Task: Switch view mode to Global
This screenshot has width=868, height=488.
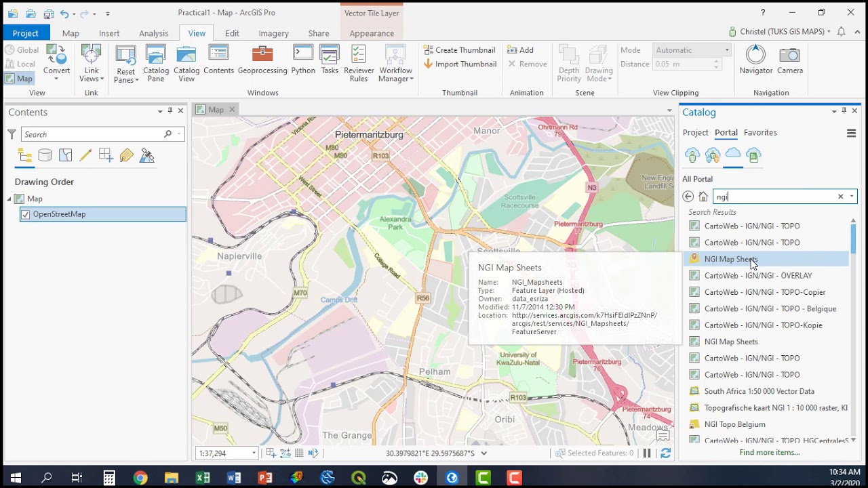Action: coord(22,49)
